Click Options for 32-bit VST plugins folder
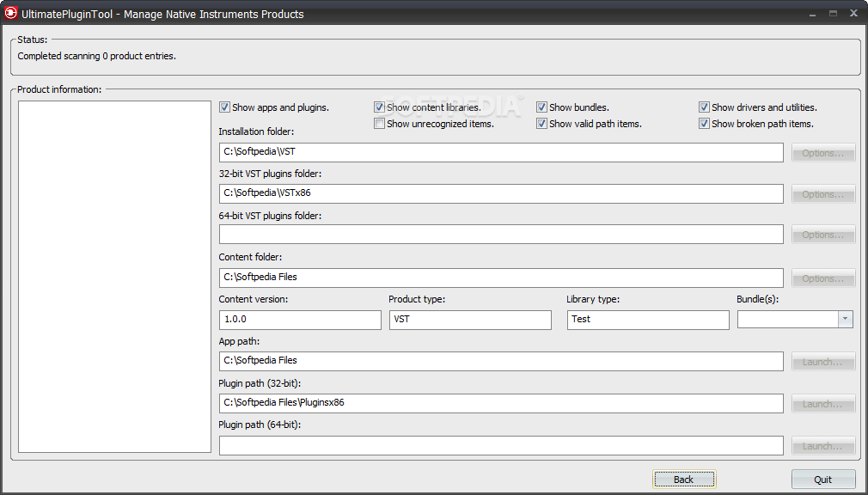 click(x=823, y=194)
